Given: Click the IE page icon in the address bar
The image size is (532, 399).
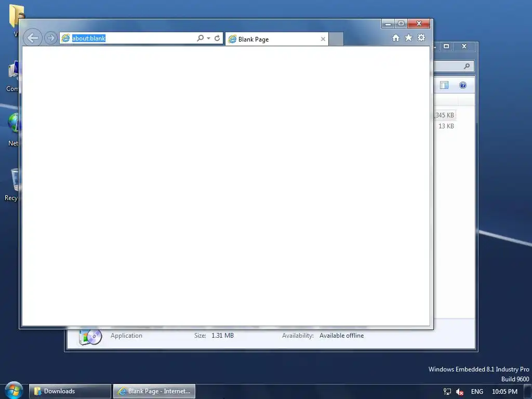Looking at the screenshot, I should pyautogui.click(x=65, y=38).
